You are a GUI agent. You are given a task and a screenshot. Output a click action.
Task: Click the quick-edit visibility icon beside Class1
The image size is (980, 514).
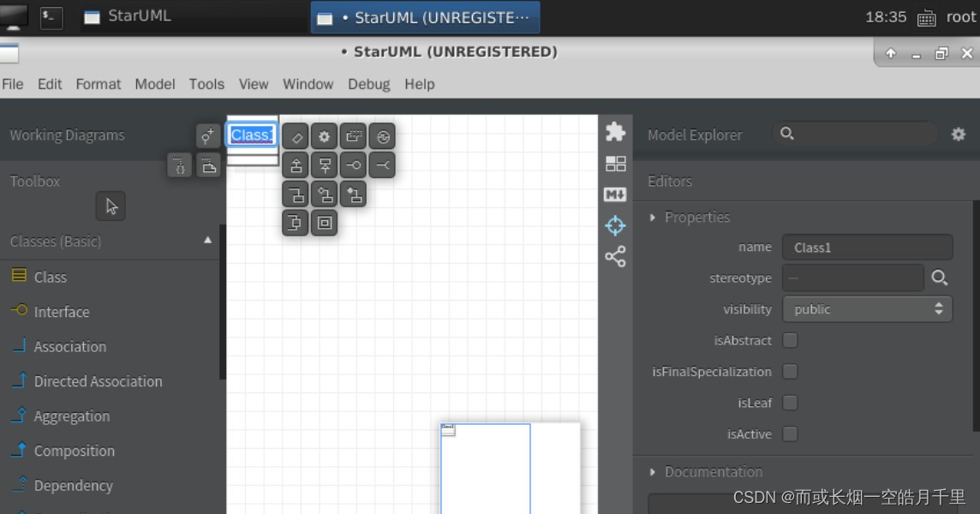[x=207, y=135]
